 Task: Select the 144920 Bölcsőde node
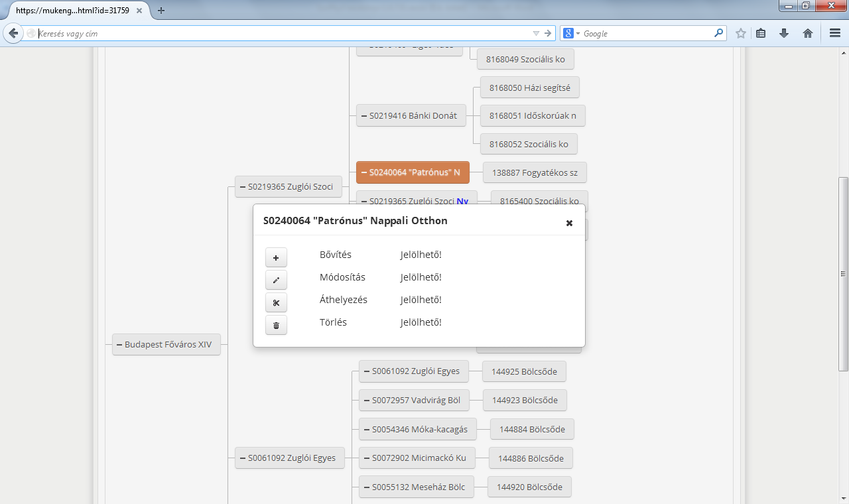529,487
